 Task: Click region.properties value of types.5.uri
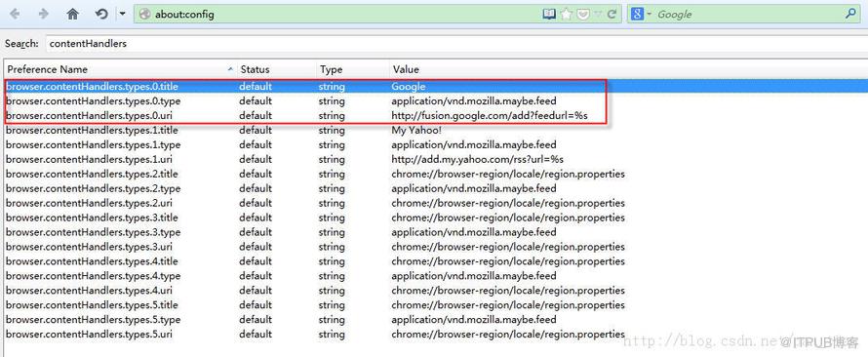point(508,334)
